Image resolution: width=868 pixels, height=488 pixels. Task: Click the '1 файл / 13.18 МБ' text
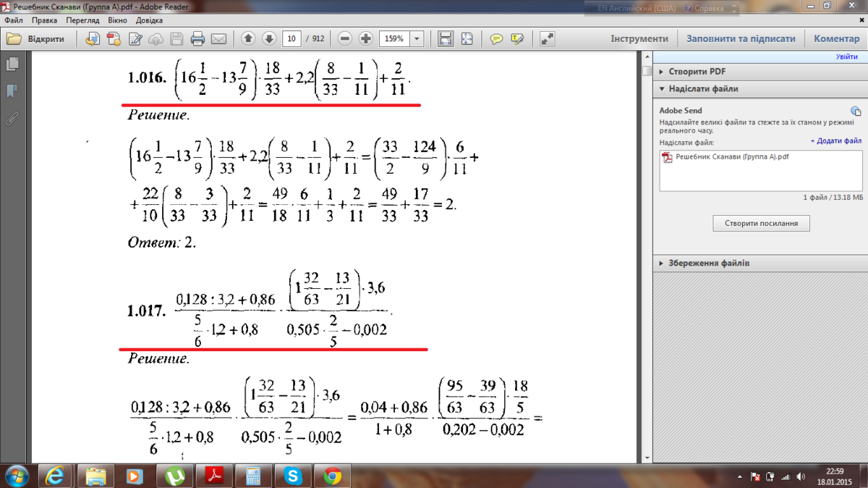pyautogui.click(x=833, y=197)
